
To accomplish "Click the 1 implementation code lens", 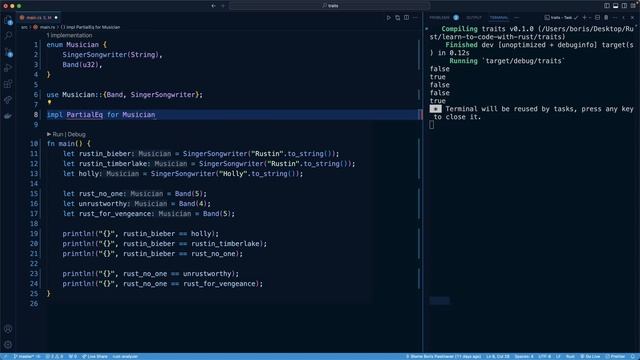I will tap(69, 36).
